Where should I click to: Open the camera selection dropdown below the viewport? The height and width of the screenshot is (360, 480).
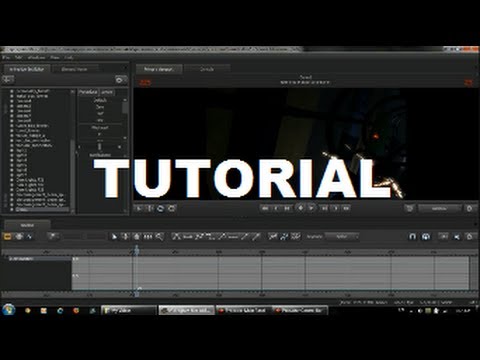click(440, 208)
